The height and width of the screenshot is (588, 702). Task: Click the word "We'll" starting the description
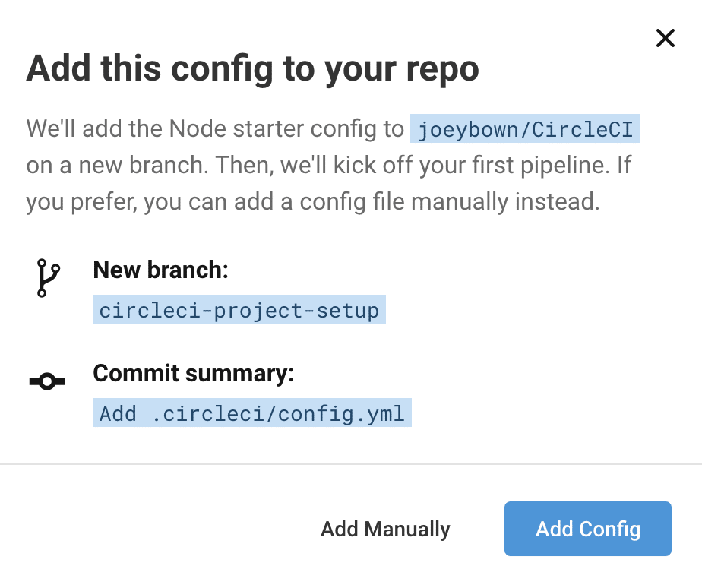pyautogui.click(x=51, y=129)
